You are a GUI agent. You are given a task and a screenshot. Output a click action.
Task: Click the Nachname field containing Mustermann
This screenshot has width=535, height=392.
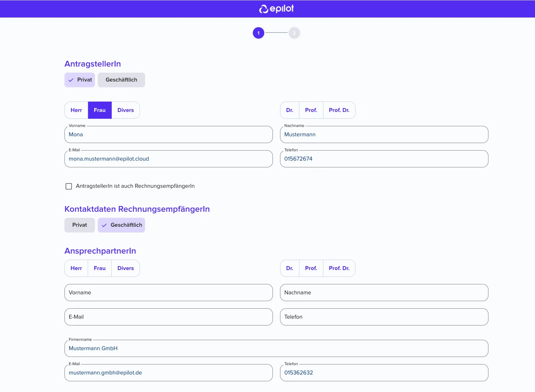pos(384,134)
